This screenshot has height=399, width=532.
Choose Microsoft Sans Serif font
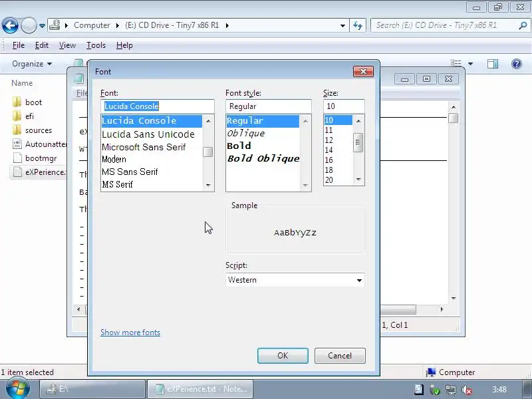[144, 147]
